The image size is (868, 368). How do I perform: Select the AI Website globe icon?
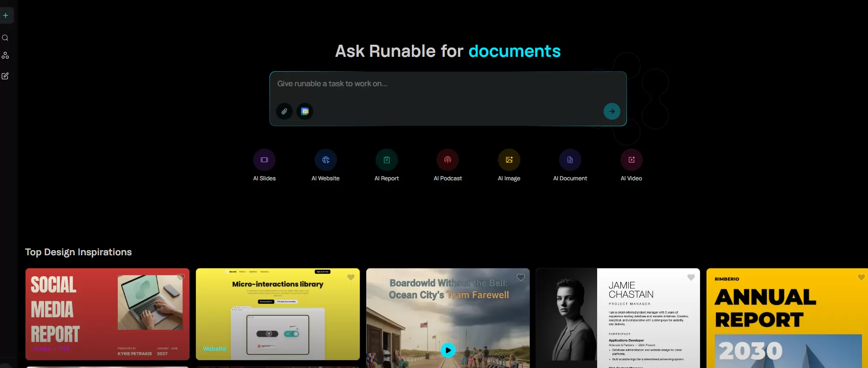coord(326,160)
